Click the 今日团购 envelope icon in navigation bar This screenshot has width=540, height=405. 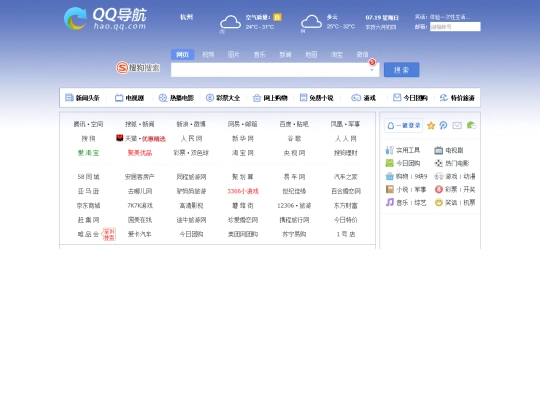click(x=397, y=97)
